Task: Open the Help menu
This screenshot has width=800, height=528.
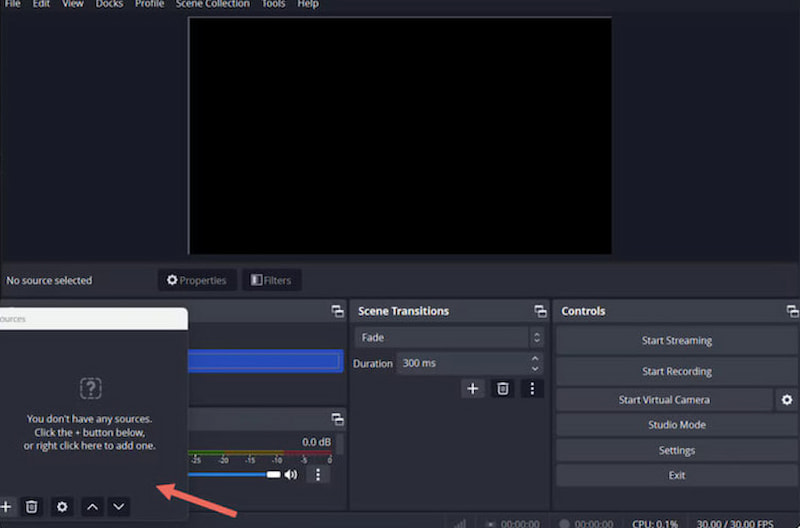Action: pyautogui.click(x=308, y=4)
